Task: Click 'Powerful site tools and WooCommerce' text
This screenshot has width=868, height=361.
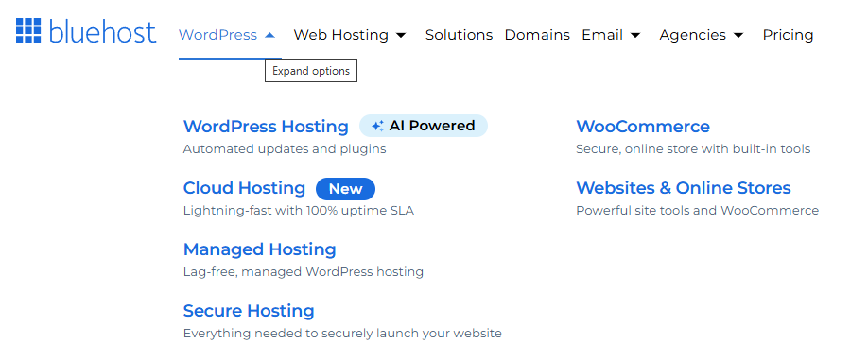Action: coord(698,211)
